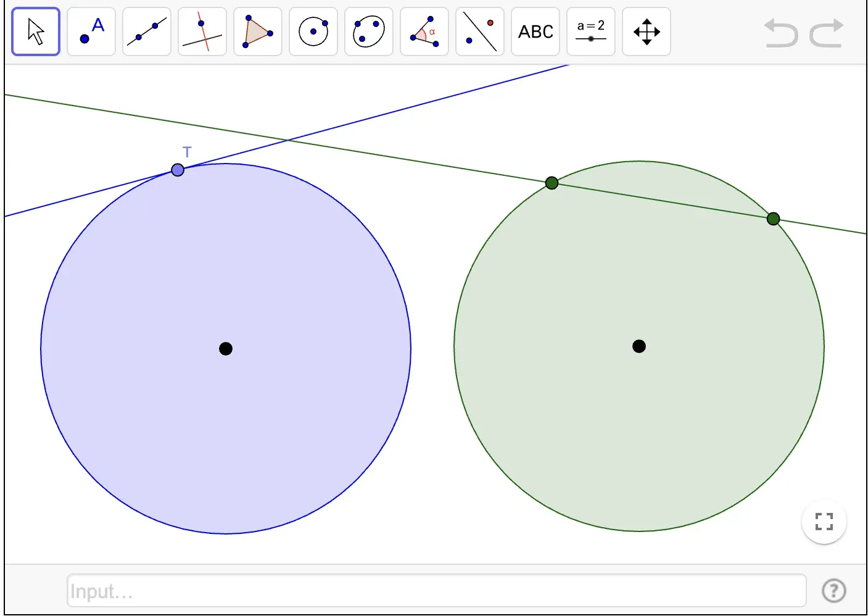Select the Line through two points tool

[147, 31]
